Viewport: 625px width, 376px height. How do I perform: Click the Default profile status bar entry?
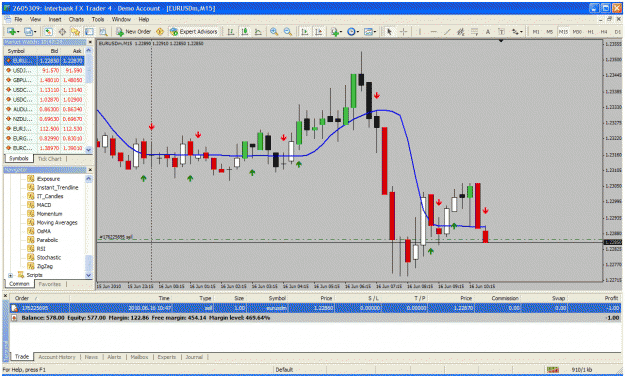(x=284, y=370)
